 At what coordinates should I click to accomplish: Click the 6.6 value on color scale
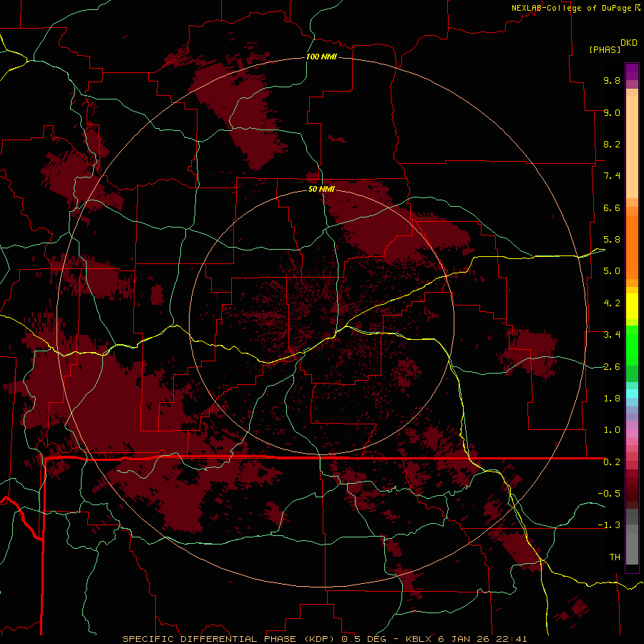(x=612, y=208)
